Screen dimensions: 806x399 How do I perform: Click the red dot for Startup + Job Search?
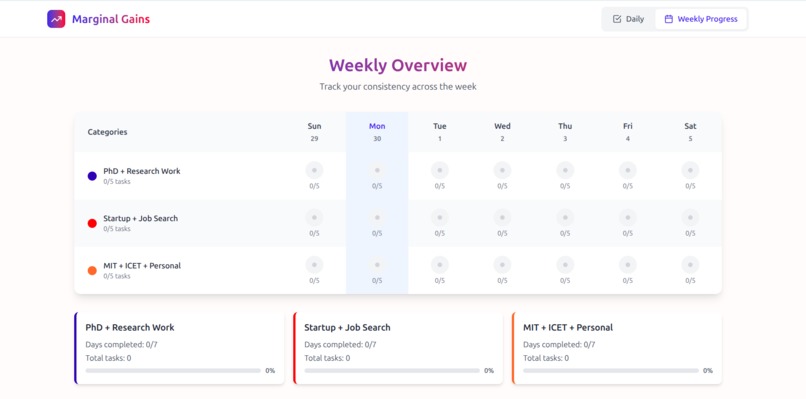(x=92, y=223)
